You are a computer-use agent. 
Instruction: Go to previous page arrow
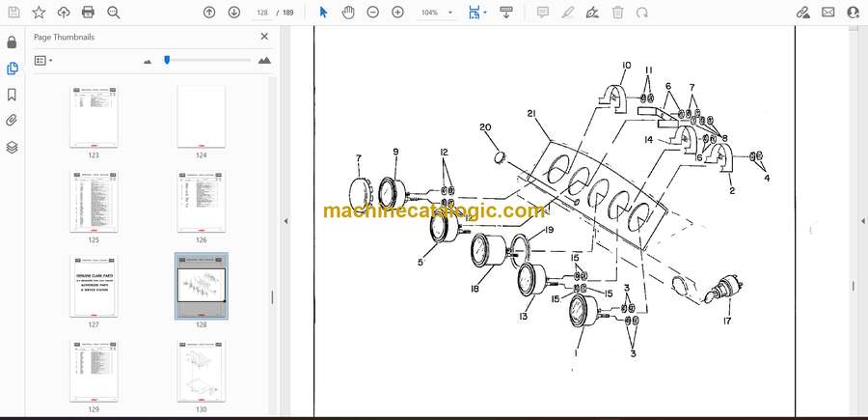point(209,13)
